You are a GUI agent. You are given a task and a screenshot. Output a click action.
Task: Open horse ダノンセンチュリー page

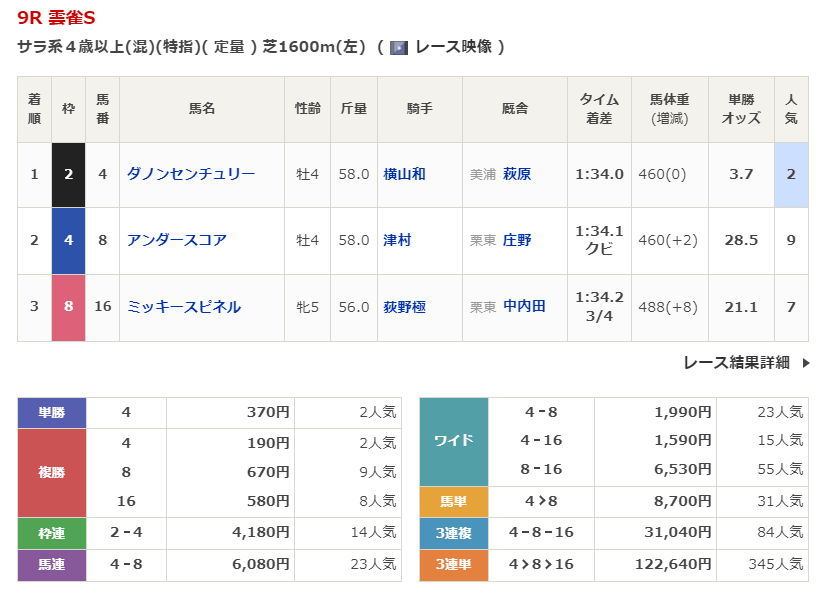coord(190,174)
